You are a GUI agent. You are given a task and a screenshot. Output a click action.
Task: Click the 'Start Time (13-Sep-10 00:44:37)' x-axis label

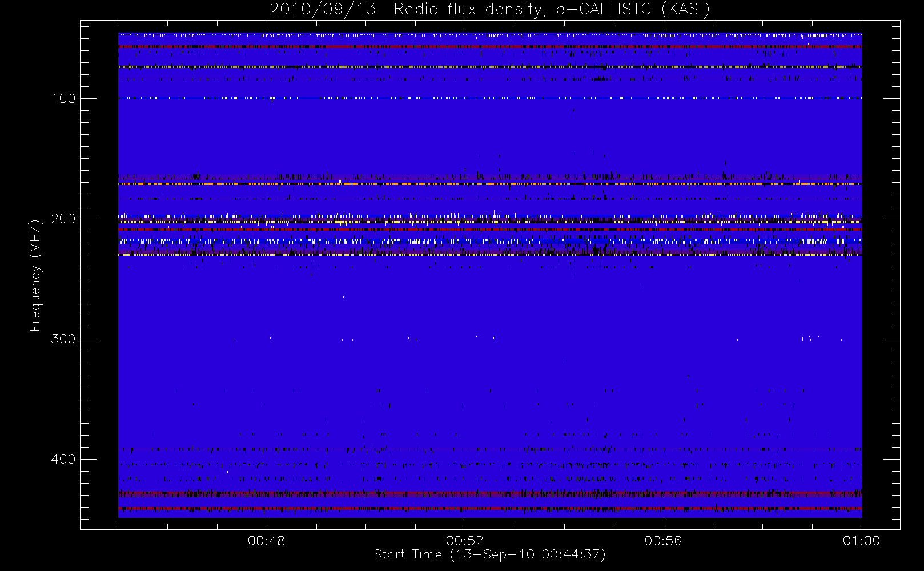489,554
